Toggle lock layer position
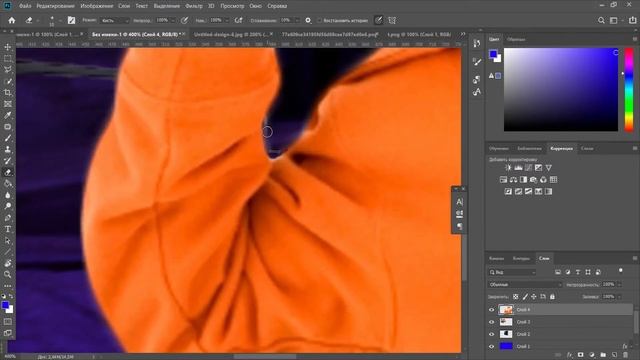This screenshot has width=640, height=360. coord(533,297)
